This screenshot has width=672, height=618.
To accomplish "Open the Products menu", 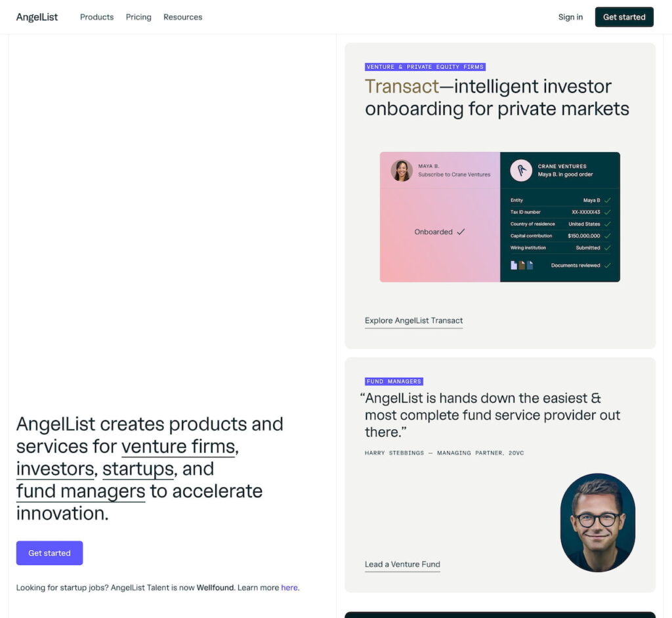I will pos(96,16).
